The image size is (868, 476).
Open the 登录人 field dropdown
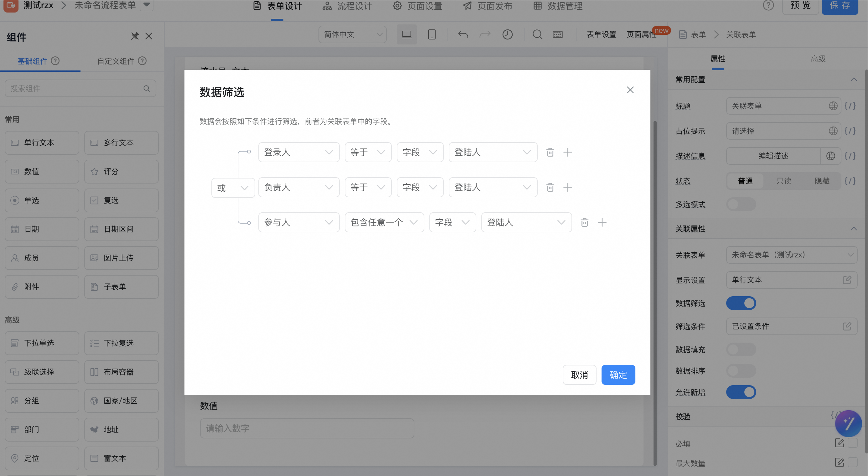click(299, 152)
